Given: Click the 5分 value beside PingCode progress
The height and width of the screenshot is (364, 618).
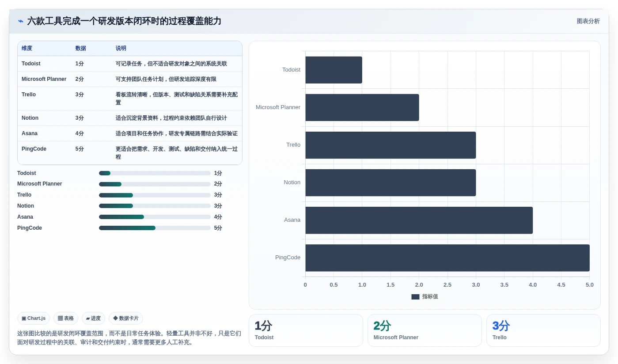Looking at the screenshot, I should (218, 228).
